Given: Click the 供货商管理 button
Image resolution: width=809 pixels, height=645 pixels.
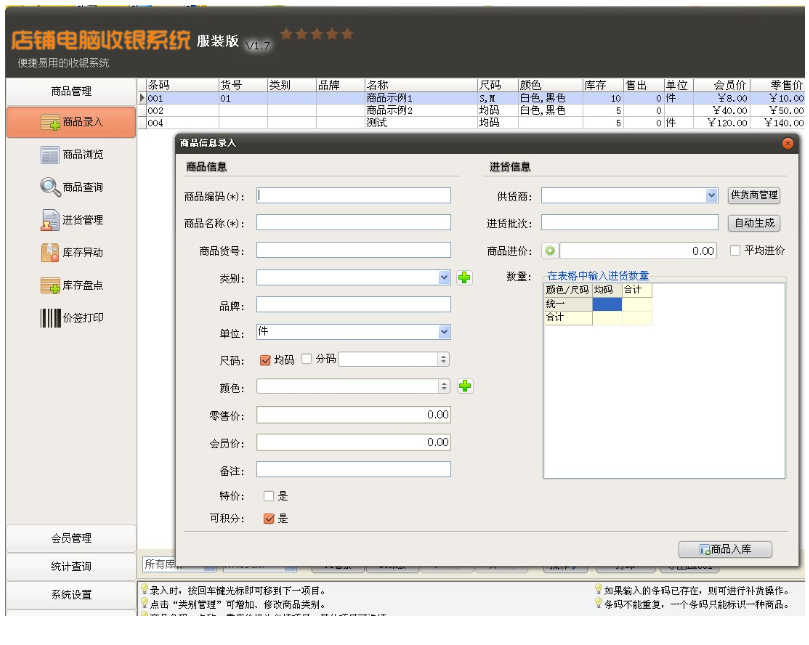Looking at the screenshot, I should [753, 196].
